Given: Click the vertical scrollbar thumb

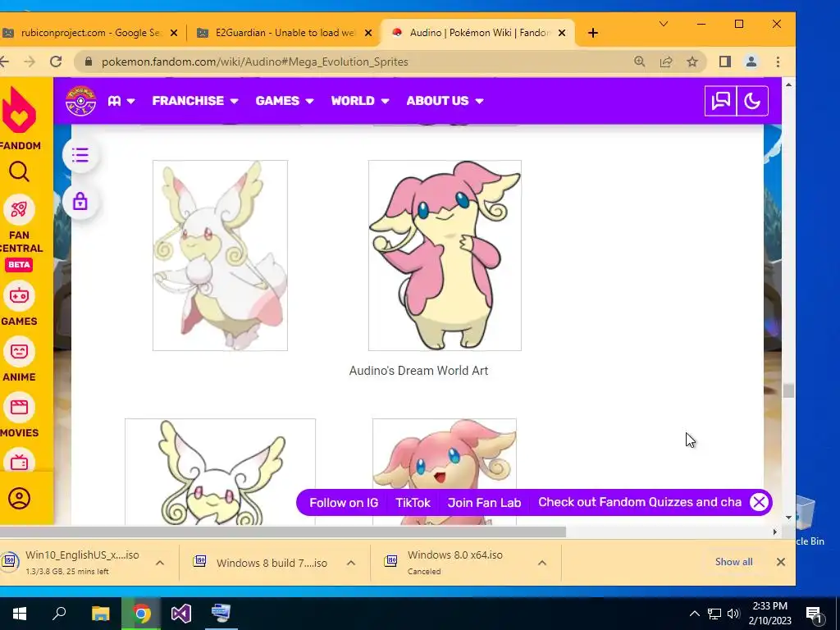Looking at the screenshot, I should pos(788,390).
